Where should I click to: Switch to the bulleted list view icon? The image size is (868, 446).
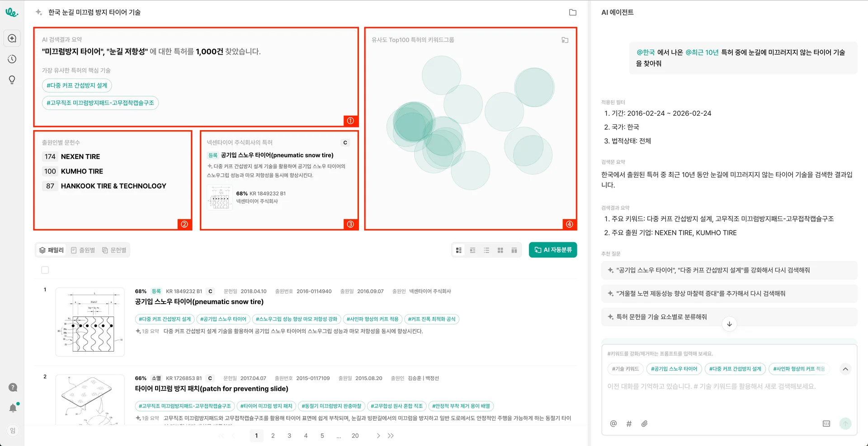click(486, 250)
